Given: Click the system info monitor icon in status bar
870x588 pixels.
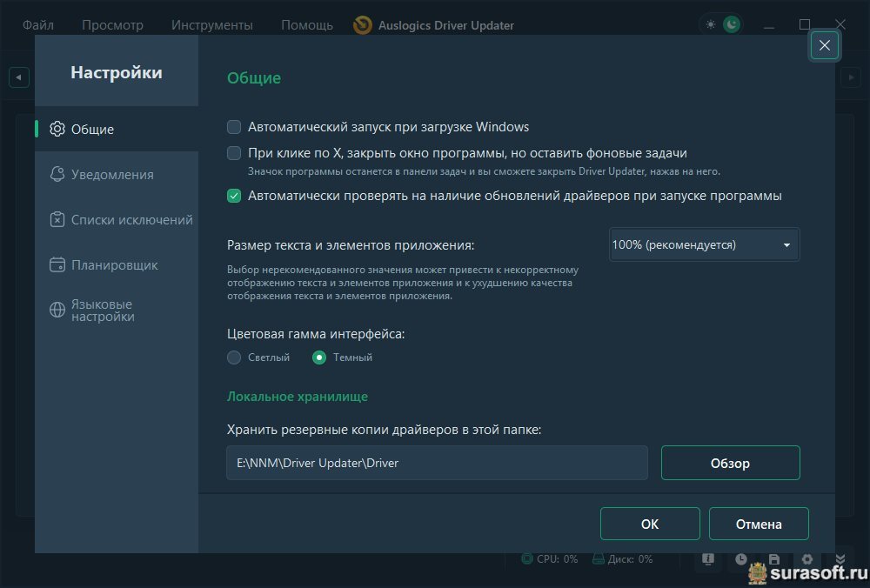Looking at the screenshot, I should (x=708, y=559).
